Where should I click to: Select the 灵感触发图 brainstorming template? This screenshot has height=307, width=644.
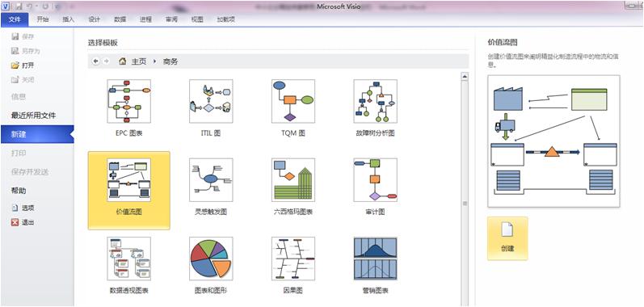(211, 180)
